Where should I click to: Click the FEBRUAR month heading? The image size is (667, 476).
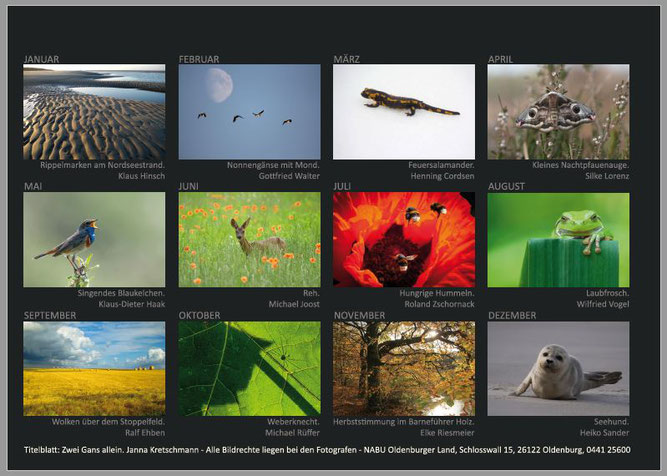pos(199,59)
